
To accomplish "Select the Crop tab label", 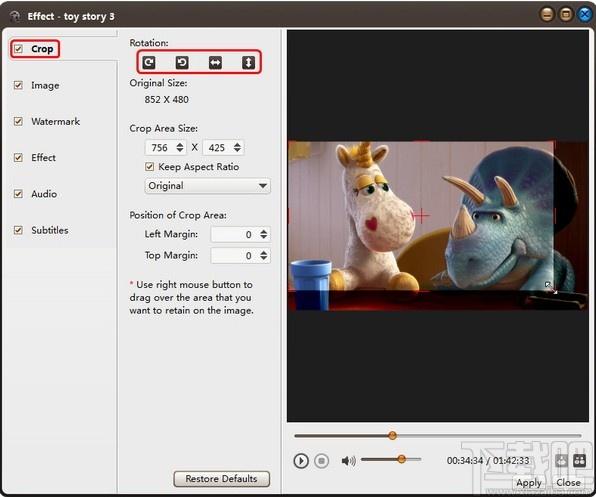I will [x=42, y=49].
